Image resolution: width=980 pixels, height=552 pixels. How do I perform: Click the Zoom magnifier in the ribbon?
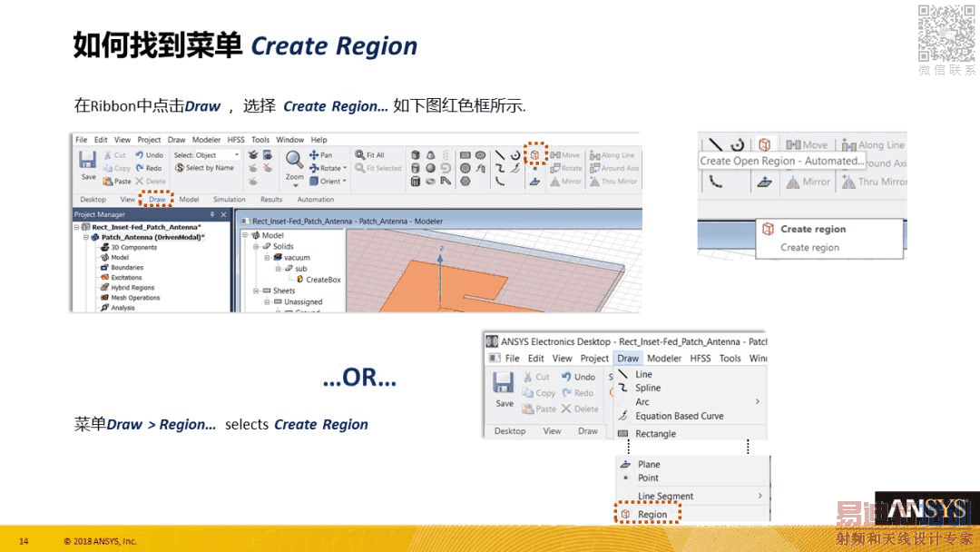[294, 160]
